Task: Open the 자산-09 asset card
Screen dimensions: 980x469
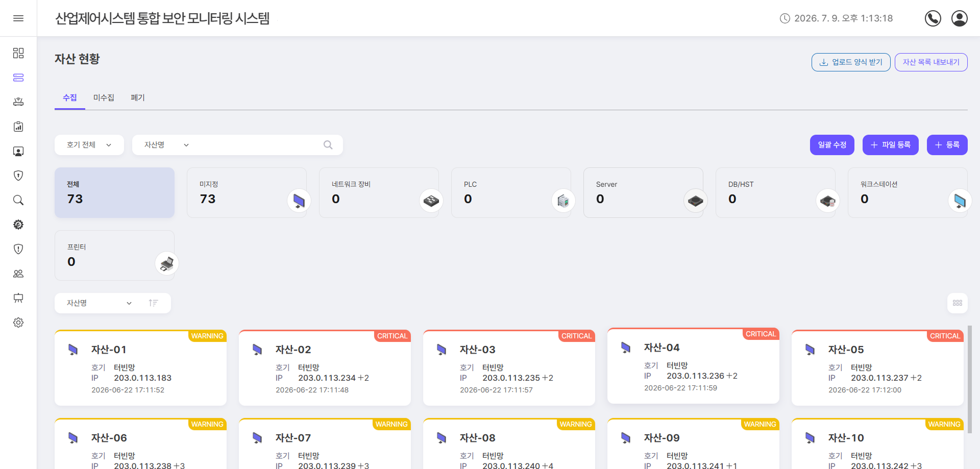Action: pyautogui.click(x=693, y=443)
